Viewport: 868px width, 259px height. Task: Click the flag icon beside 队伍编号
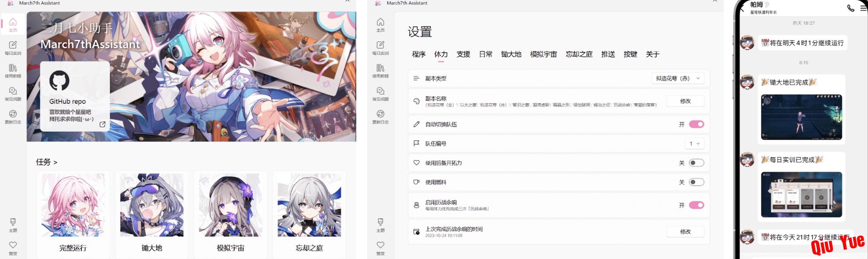pyautogui.click(x=416, y=143)
